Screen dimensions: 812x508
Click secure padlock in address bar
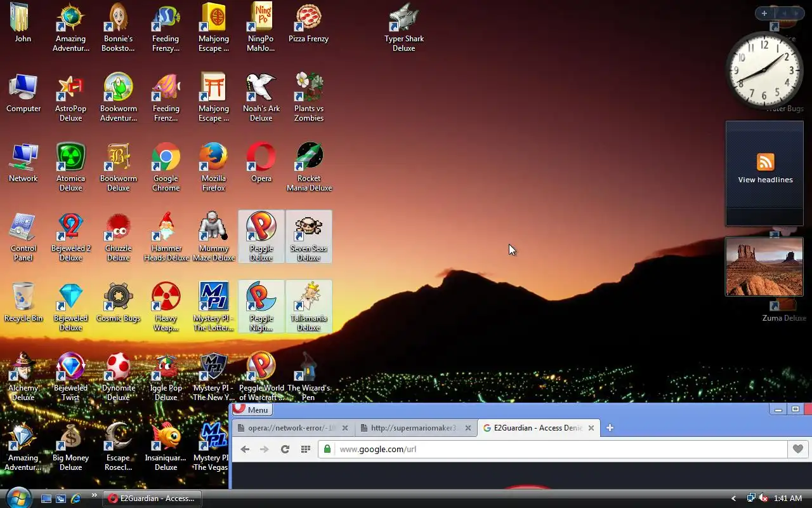[327, 449]
